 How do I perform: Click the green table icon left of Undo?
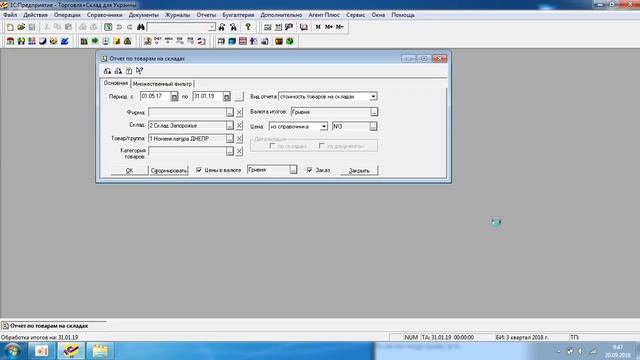(x=108, y=27)
